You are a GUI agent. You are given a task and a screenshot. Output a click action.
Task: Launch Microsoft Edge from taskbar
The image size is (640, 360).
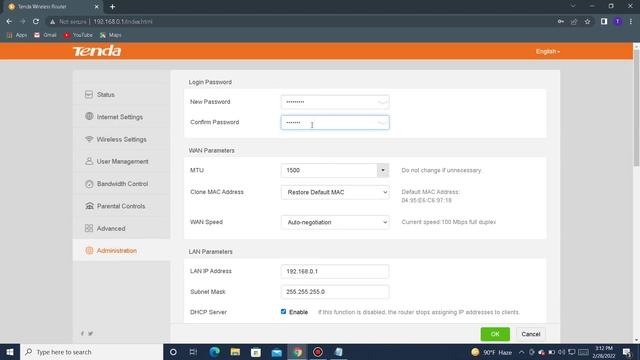click(214, 352)
